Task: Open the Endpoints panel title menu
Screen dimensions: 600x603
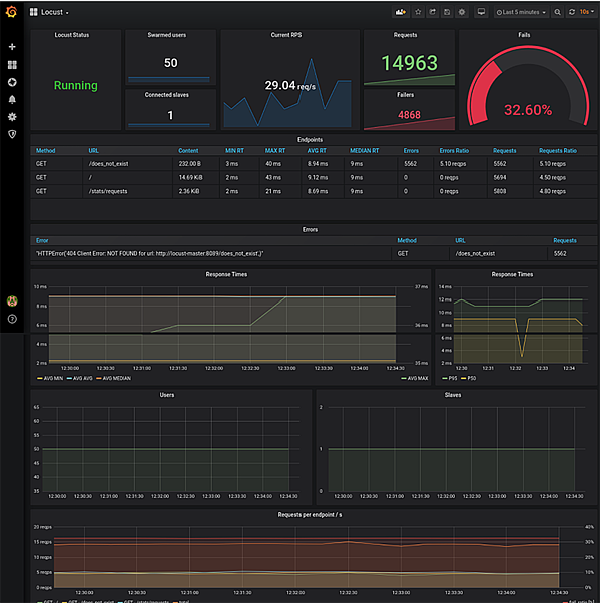Action: [310, 140]
